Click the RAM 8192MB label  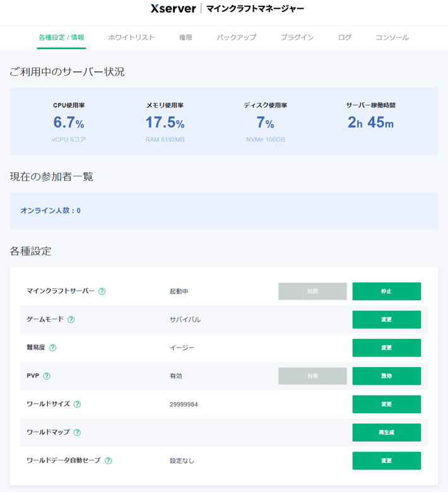(x=165, y=139)
